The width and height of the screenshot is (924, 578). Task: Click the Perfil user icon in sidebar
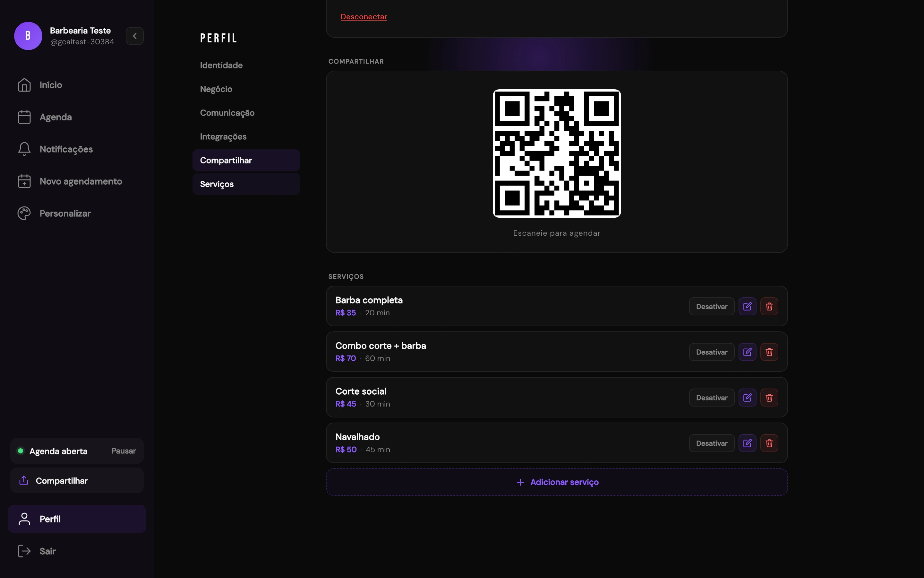(24, 519)
